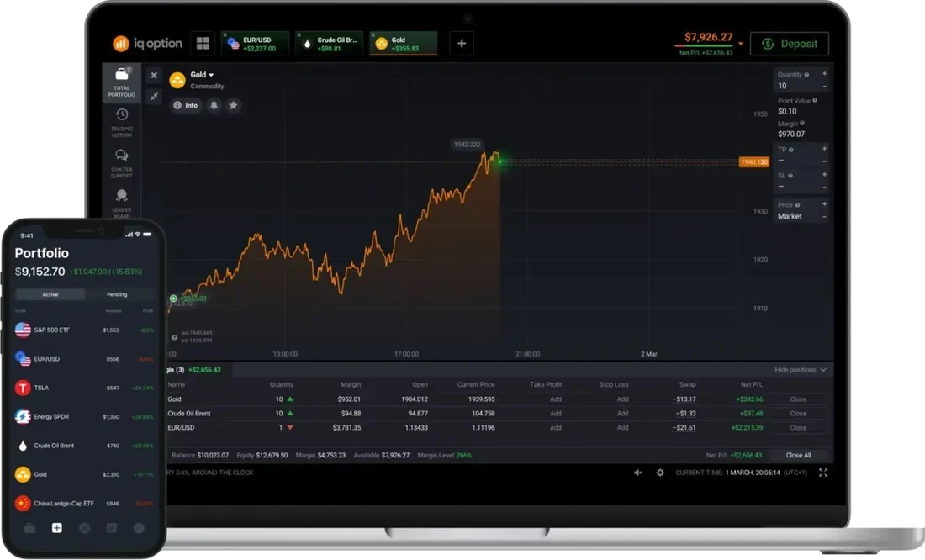Decrease Quantity with the minus stepper
This screenshot has height=560, width=925.
(824, 87)
